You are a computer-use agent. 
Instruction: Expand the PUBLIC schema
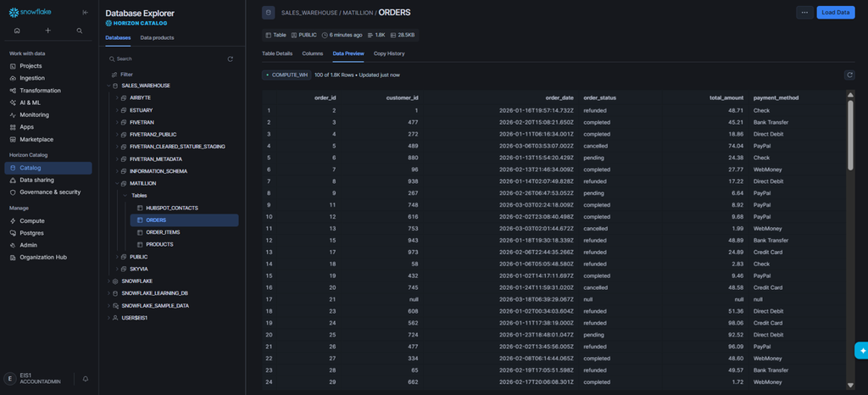[x=117, y=257]
